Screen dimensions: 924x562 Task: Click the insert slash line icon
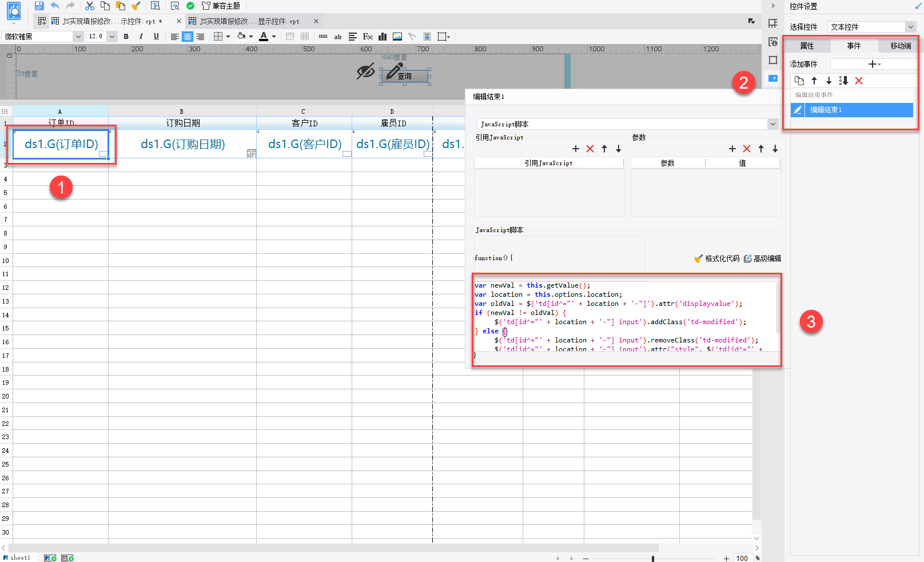412,37
